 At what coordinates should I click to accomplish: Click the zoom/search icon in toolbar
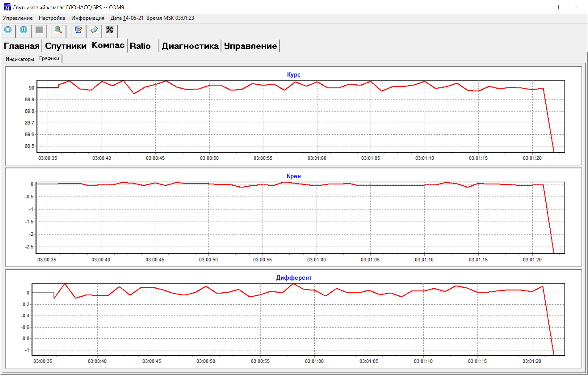58,30
